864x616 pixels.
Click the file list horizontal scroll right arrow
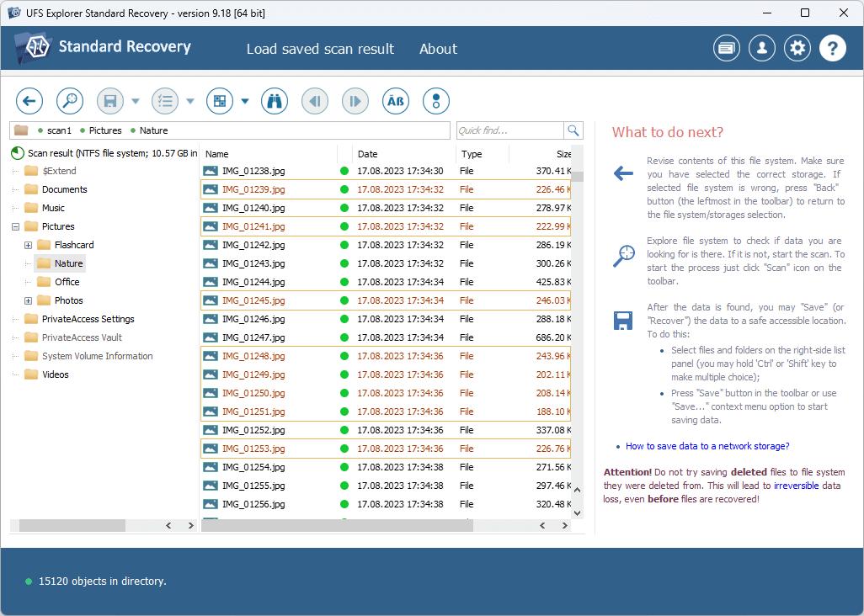565,526
